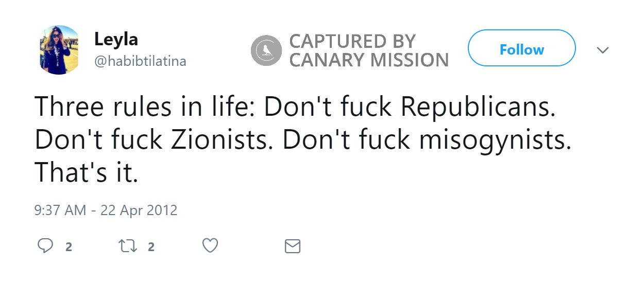Click the '22 Apr 2012' date text

click(138, 210)
